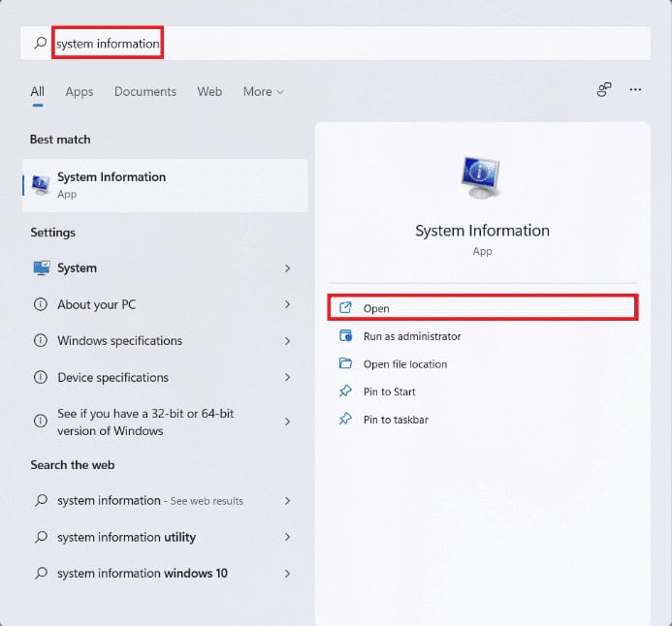The image size is (672, 626).
Task: Click search icon beside See web results
Action: click(41, 500)
